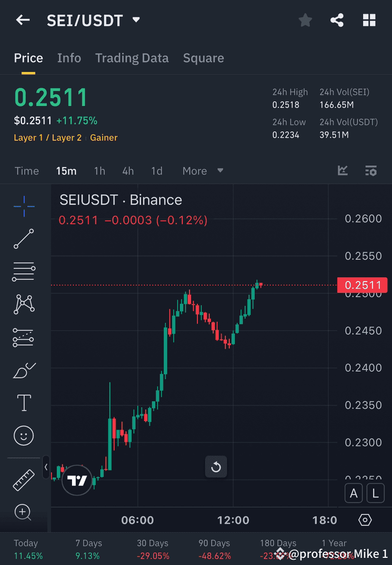Choose the horizontal lines drawing tool
This screenshot has width=392, height=565.
click(24, 271)
